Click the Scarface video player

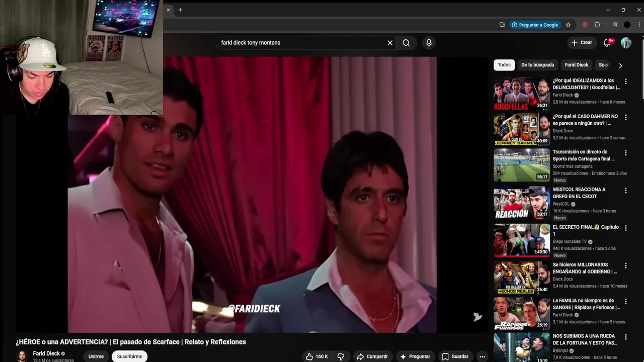tap(252, 195)
